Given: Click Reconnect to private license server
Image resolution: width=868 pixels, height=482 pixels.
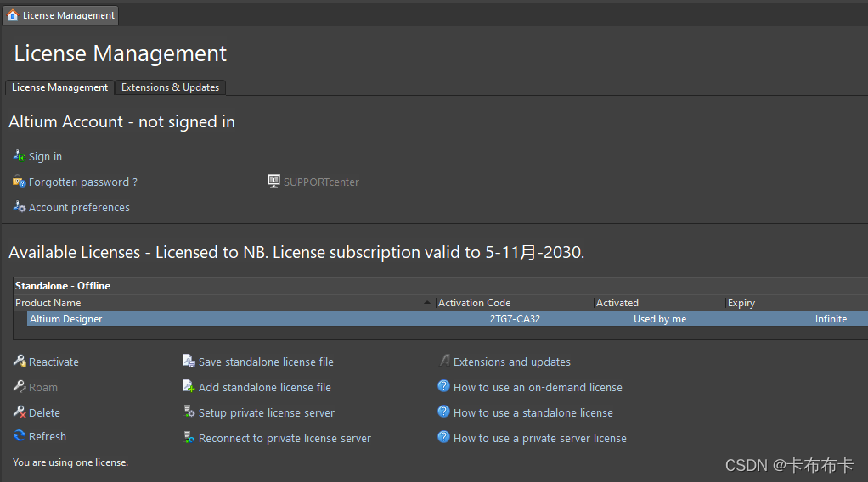Looking at the screenshot, I should pyautogui.click(x=285, y=438).
